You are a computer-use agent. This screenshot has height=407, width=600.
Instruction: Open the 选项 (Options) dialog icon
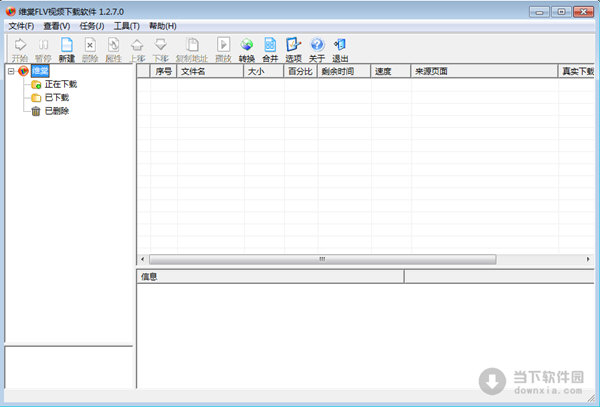point(293,49)
